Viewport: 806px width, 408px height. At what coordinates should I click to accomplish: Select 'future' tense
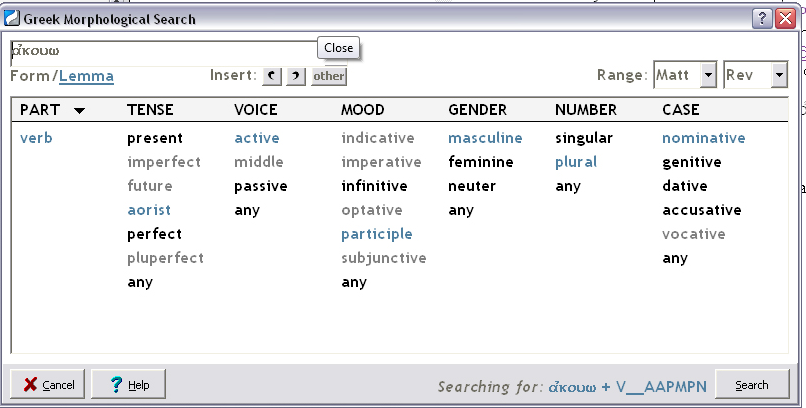[x=150, y=186]
